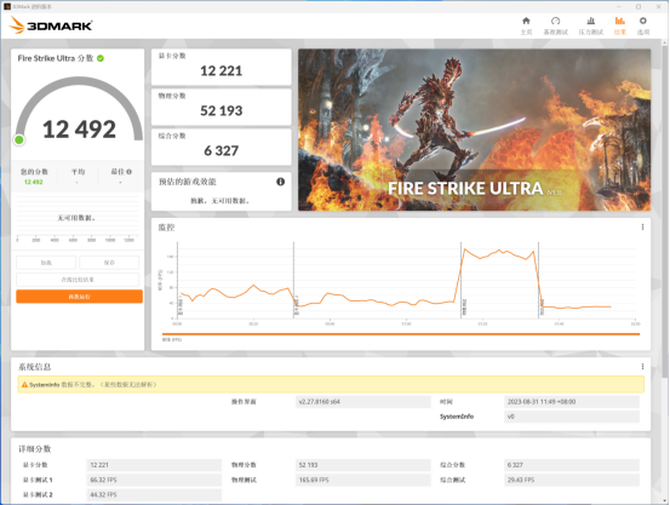Click the combined test value 29.43 FPS
This screenshot has width=670, height=505.
pyautogui.click(x=572, y=480)
